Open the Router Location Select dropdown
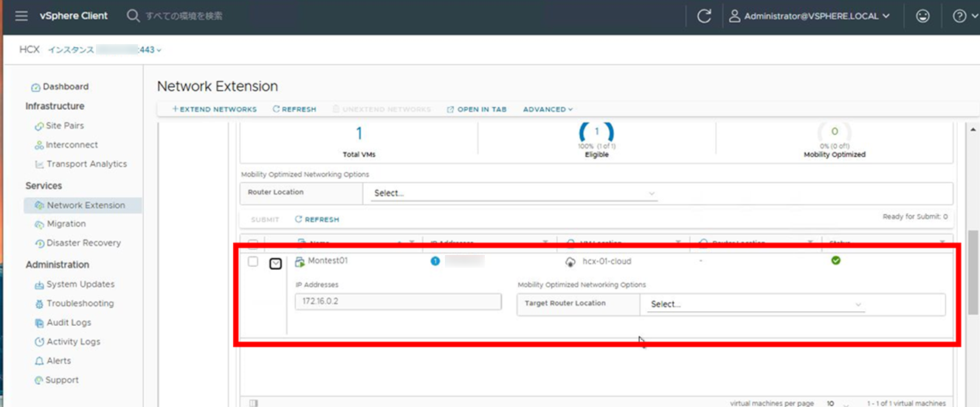 (x=514, y=193)
